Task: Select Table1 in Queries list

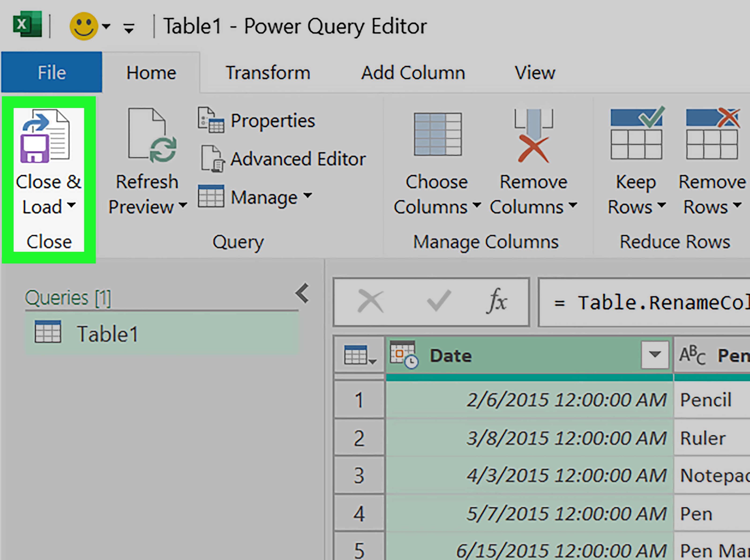Action: 107,334
